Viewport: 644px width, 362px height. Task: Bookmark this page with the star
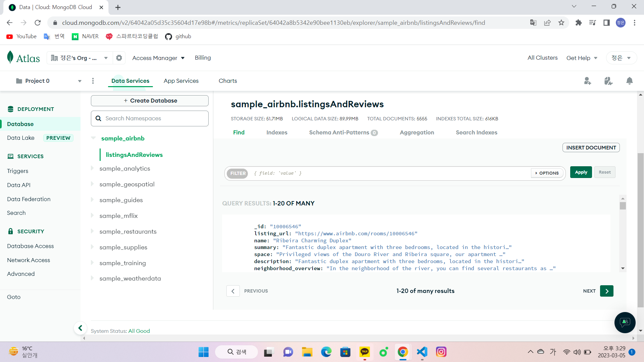click(561, 22)
